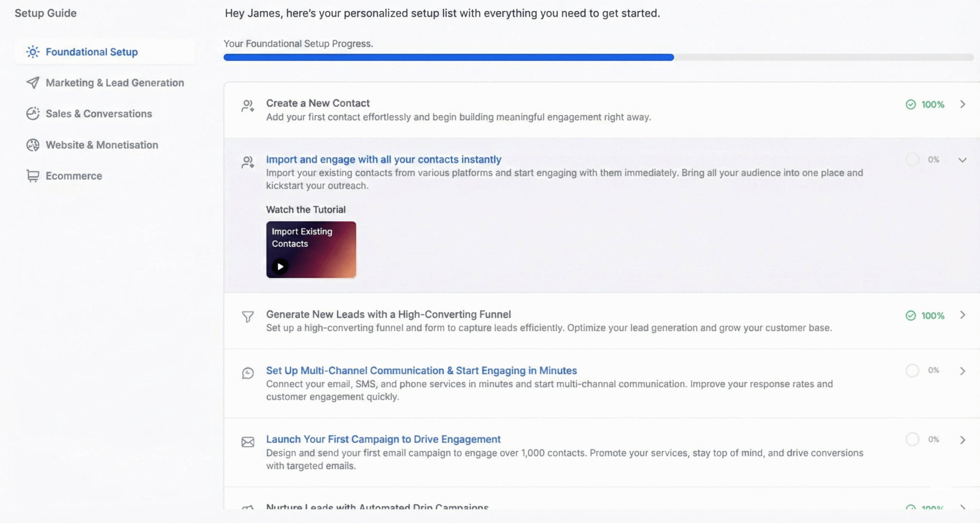Play the Import Existing Contacts tutorial
This screenshot has width=980, height=523.
pyautogui.click(x=280, y=266)
